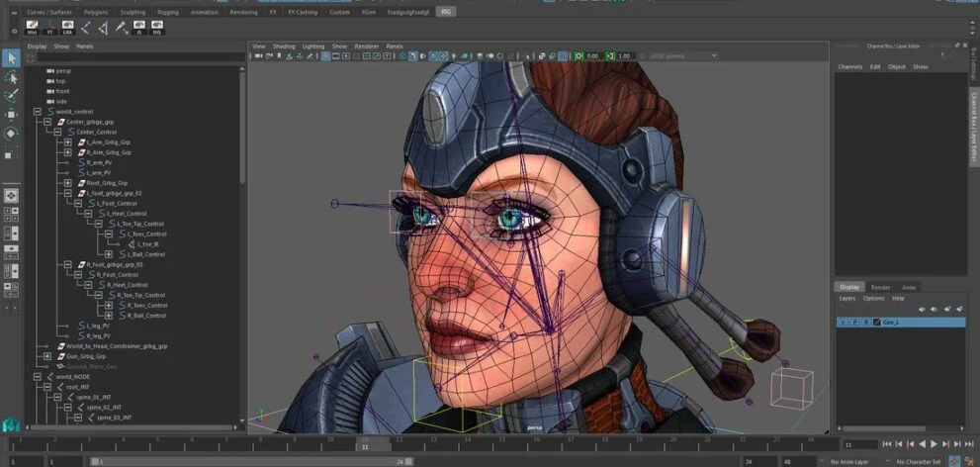This screenshot has height=467, width=980.
Task: Expand the L_Arm_Grbg_Grp node
Action: point(67,142)
